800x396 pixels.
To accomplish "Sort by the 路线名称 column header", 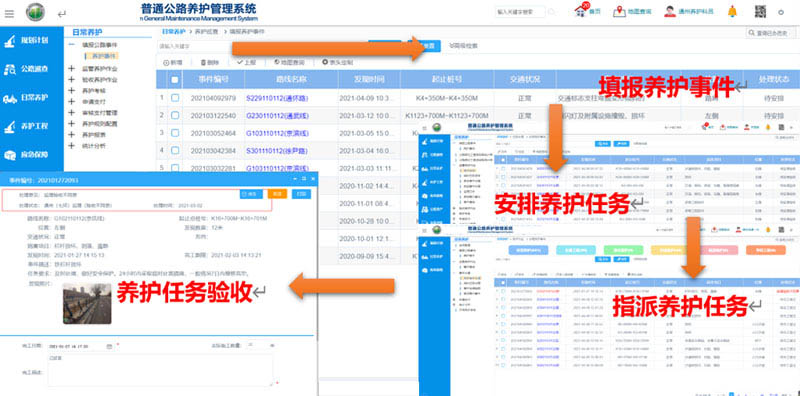I will pos(291,80).
